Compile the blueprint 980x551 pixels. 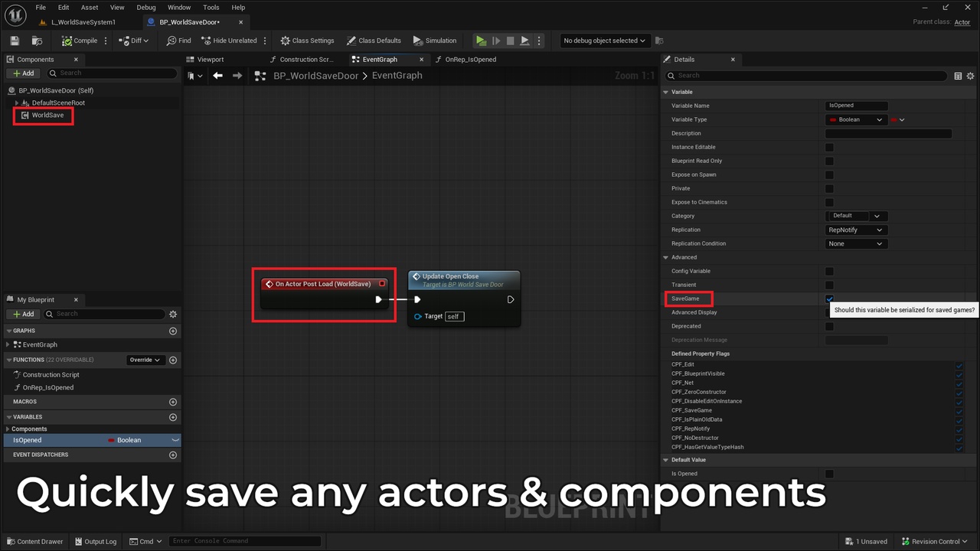80,41
